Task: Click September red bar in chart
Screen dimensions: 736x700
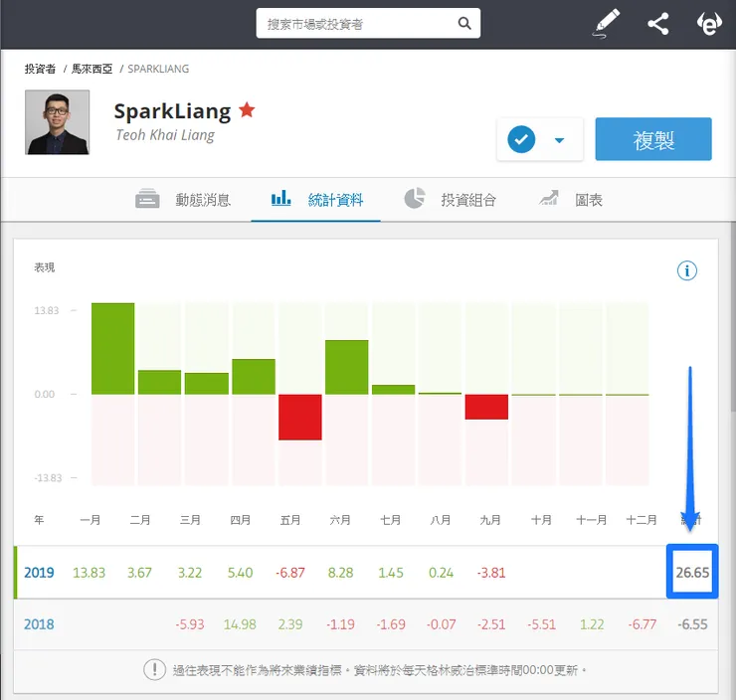Action: click(486, 407)
